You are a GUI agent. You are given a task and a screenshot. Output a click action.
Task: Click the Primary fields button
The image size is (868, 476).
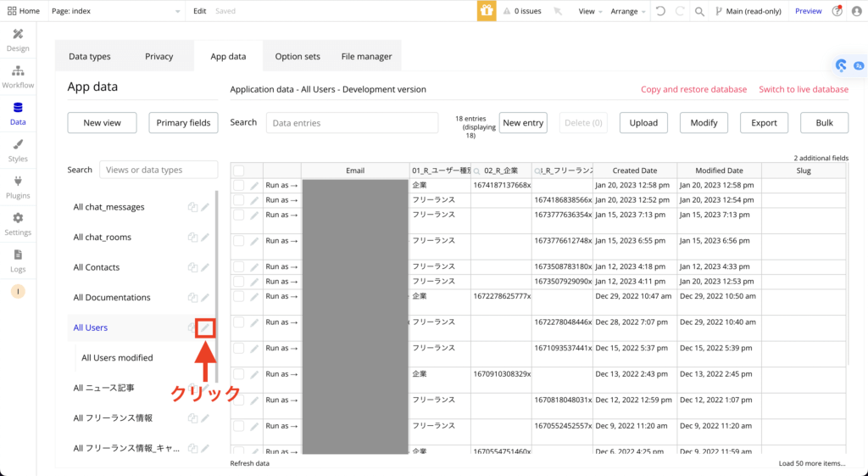183,123
